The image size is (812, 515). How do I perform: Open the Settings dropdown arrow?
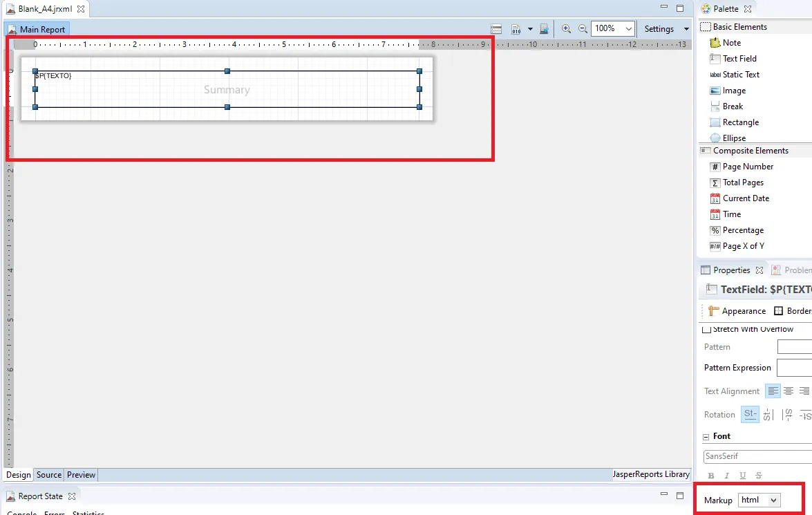pos(686,29)
